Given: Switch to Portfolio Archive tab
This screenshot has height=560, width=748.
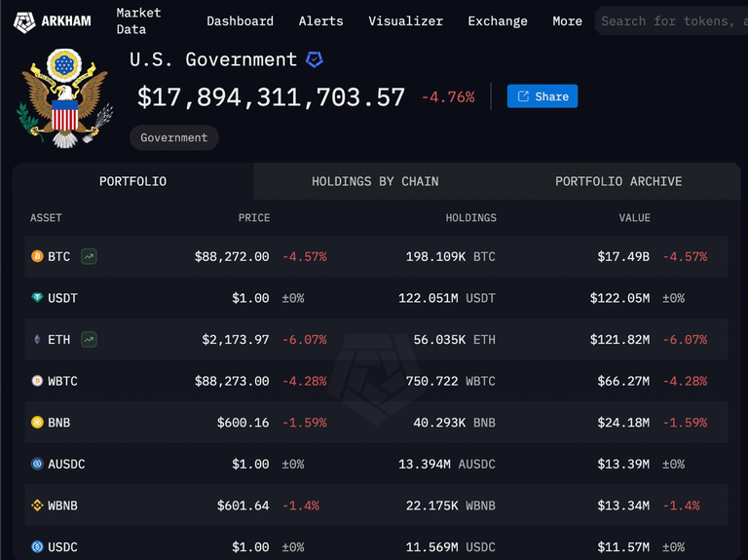Looking at the screenshot, I should click(x=618, y=181).
